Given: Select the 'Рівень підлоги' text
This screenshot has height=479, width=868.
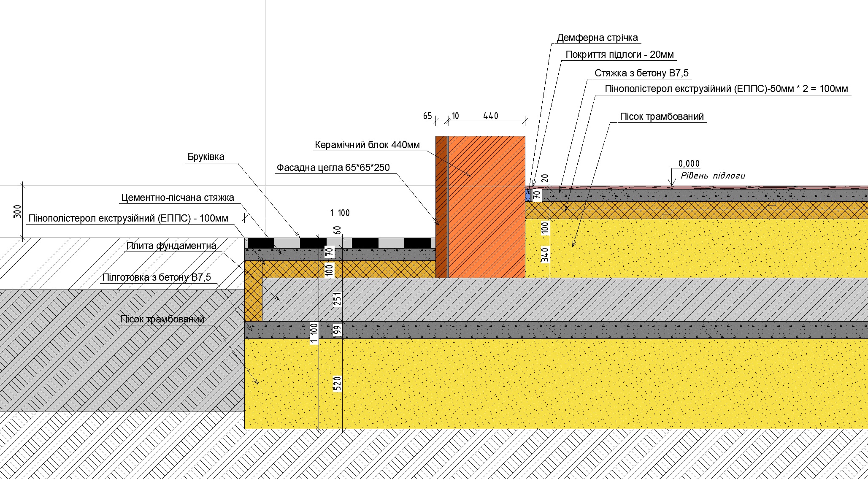Looking at the screenshot, I should pyautogui.click(x=713, y=176).
